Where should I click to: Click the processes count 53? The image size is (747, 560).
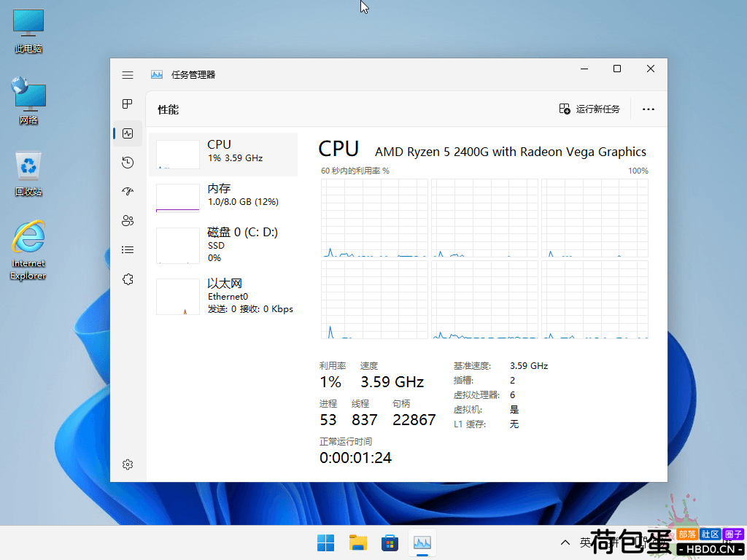328,419
